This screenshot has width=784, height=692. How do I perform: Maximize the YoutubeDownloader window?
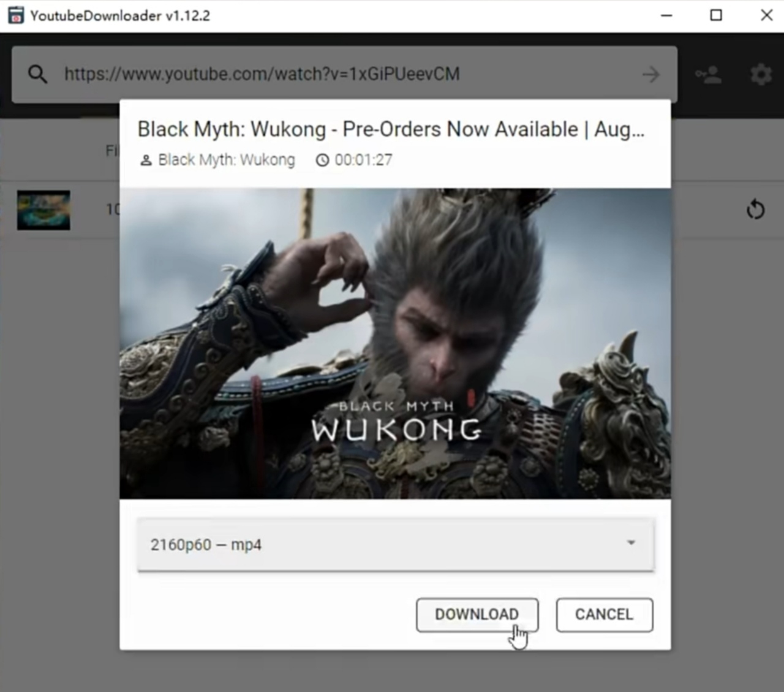tap(716, 15)
